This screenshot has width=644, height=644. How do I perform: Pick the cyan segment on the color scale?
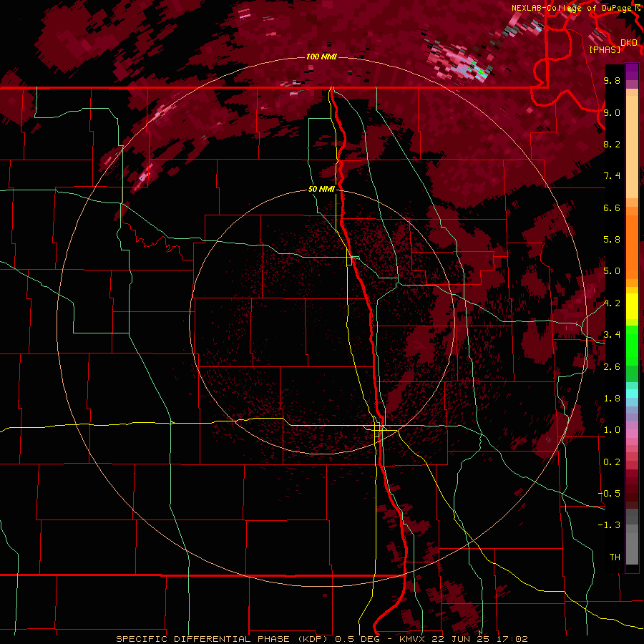pos(632,394)
